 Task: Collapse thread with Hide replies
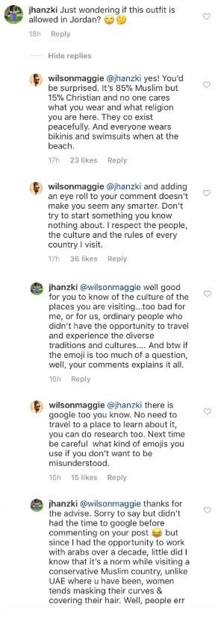(x=70, y=56)
